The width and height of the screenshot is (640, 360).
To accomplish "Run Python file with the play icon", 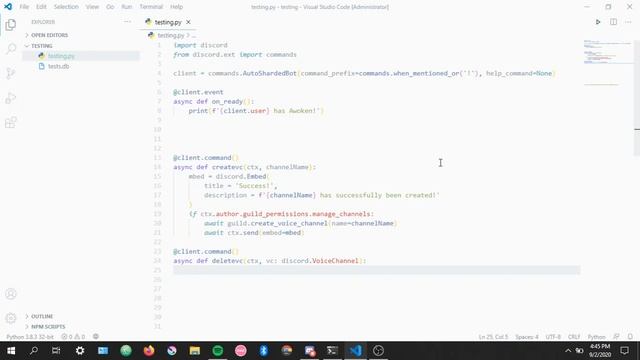I will (x=598, y=22).
